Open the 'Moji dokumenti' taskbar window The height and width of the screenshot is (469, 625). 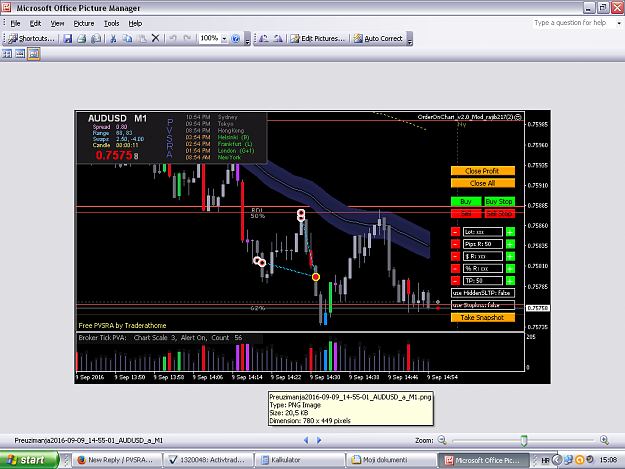pyautogui.click(x=391, y=460)
